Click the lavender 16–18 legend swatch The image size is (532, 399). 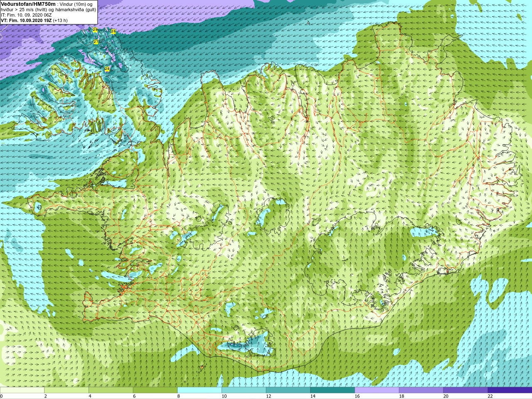pyautogui.click(x=377, y=390)
